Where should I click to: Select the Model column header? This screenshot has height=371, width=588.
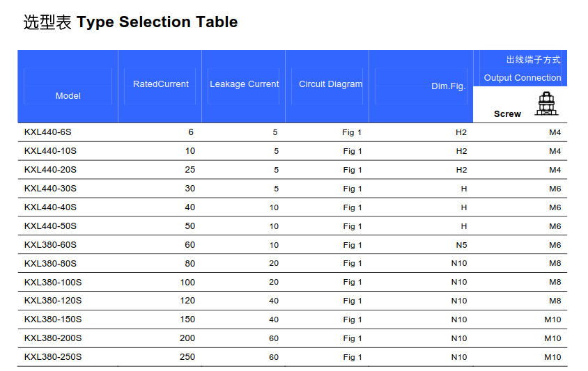tap(68, 96)
